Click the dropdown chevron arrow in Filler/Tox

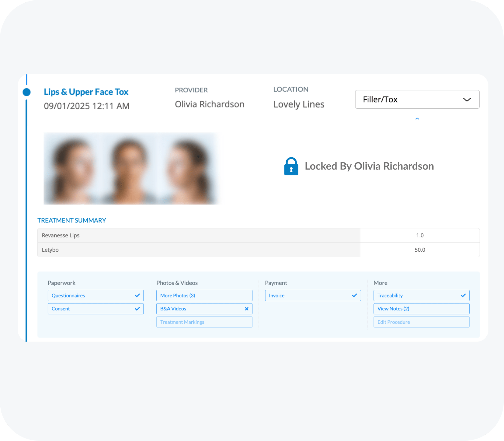[x=467, y=100]
